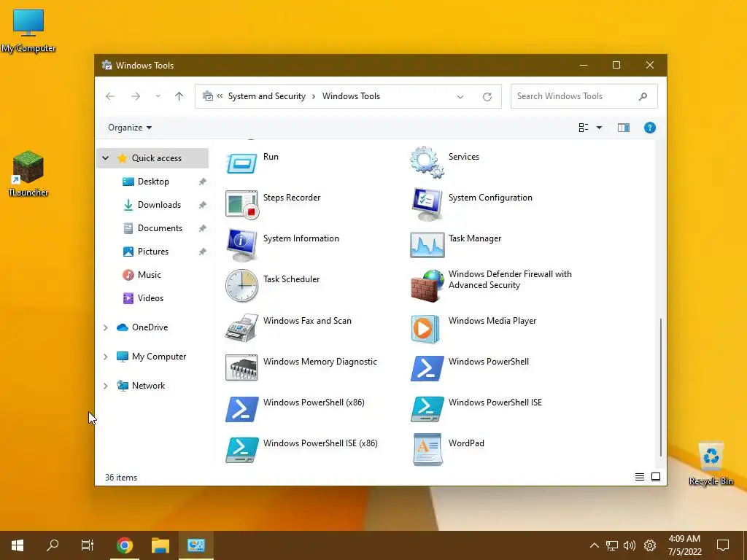Go to Pictures in Quick access
This screenshot has width=747, height=560.
153,252
